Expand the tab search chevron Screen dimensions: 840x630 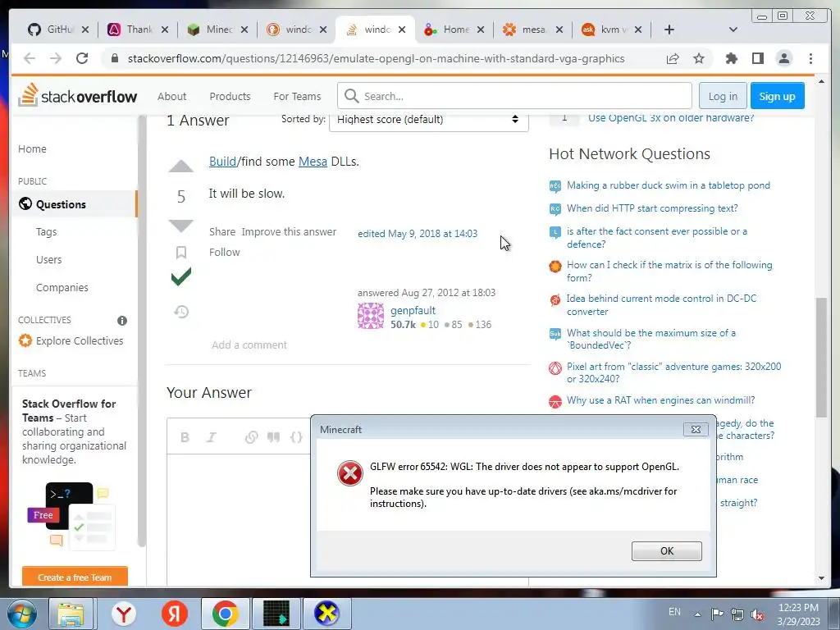pyautogui.click(x=733, y=30)
